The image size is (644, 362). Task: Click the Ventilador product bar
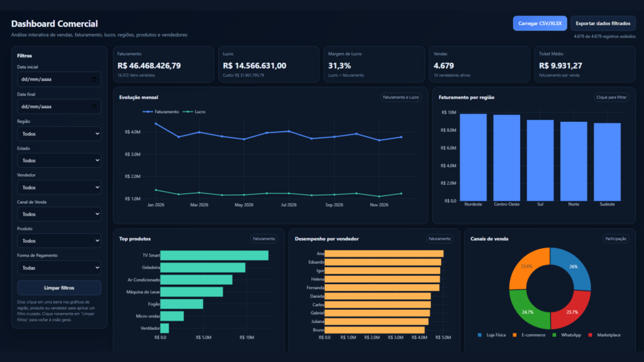(x=165, y=328)
